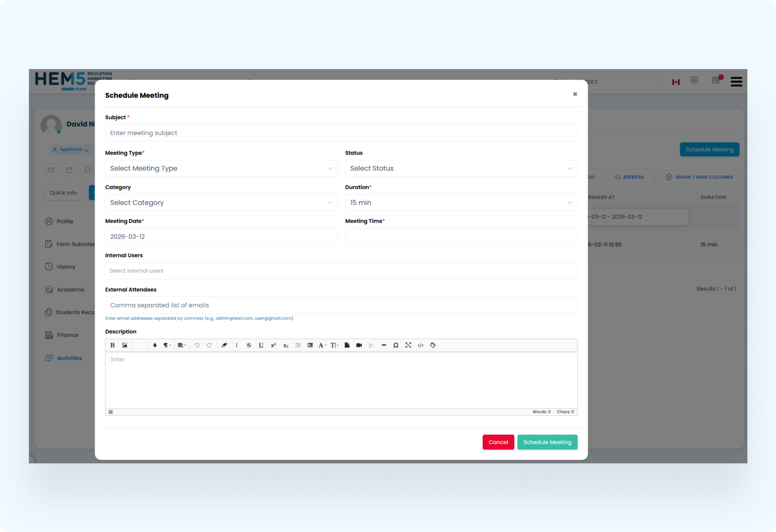The width and height of the screenshot is (776, 532).
Task: Close the Schedule Meeting dialog
Action: pos(575,94)
